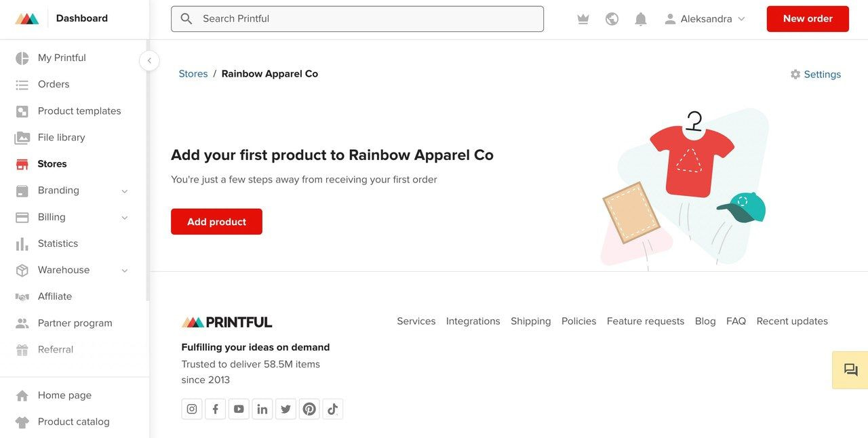
Task: Click the crown membership icon
Action: coord(583,19)
